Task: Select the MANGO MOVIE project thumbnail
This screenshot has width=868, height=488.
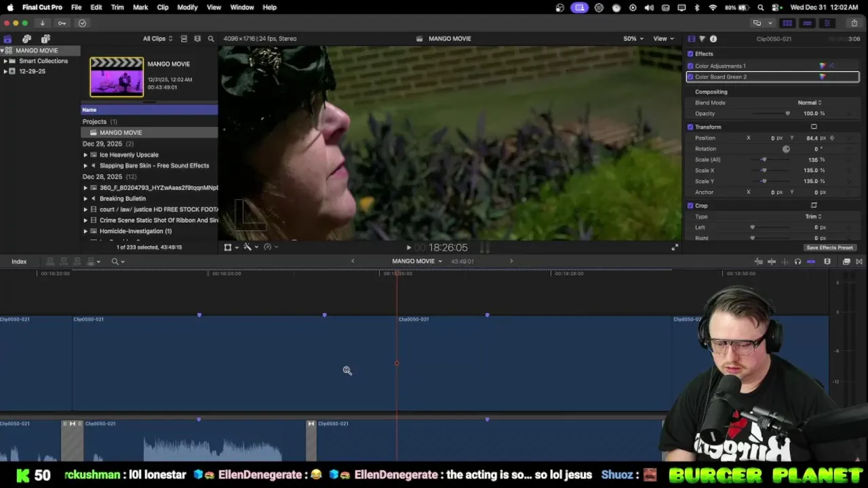Action: pyautogui.click(x=117, y=77)
